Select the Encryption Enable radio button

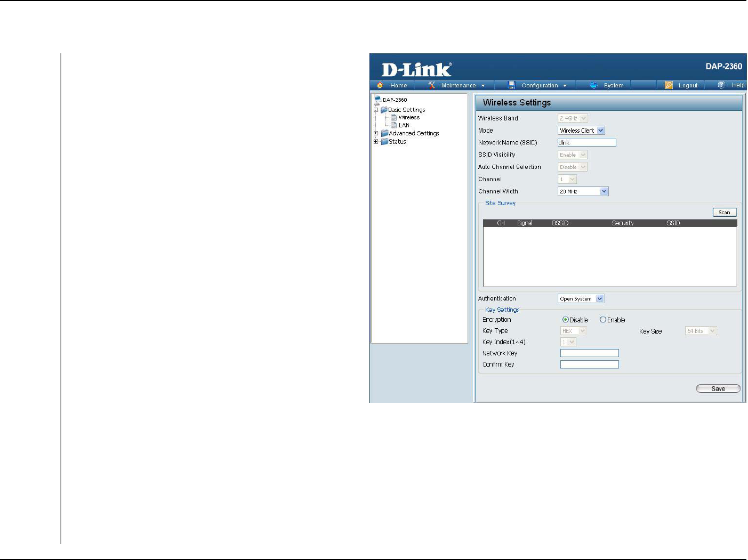coord(603,320)
